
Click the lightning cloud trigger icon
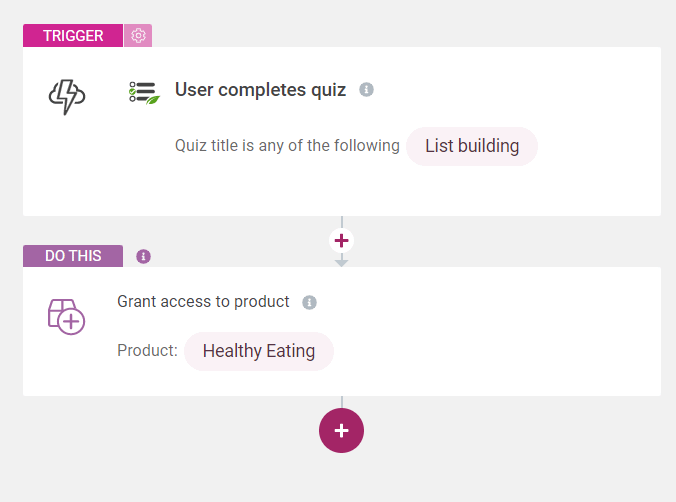point(67,96)
